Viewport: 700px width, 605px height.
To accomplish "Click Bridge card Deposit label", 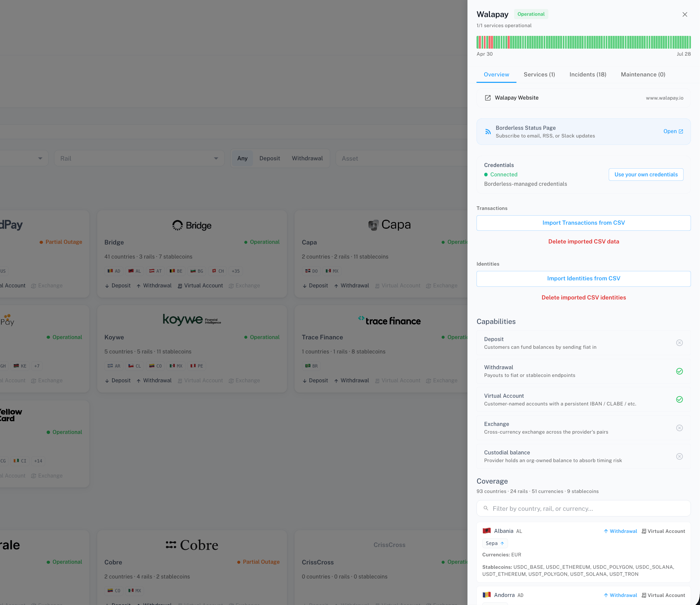I will tap(117, 286).
